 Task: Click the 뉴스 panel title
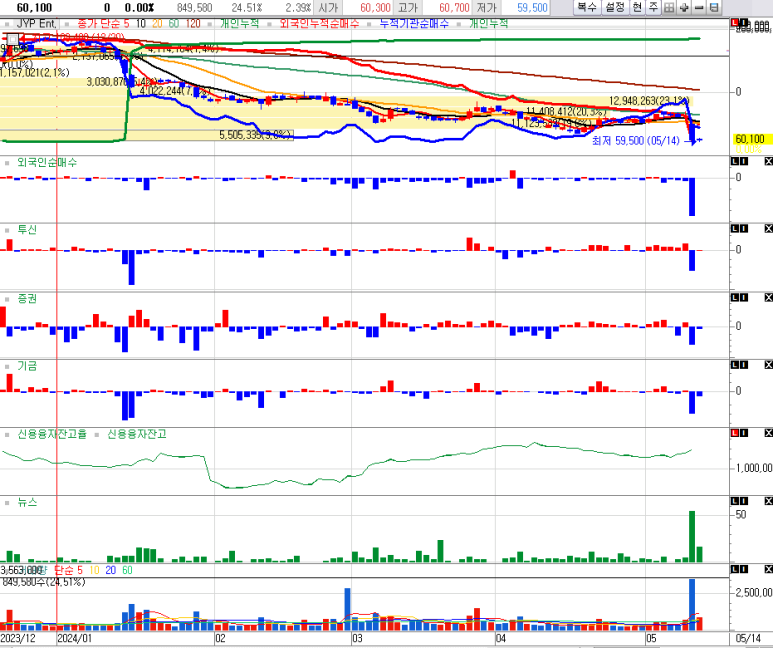point(27,503)
